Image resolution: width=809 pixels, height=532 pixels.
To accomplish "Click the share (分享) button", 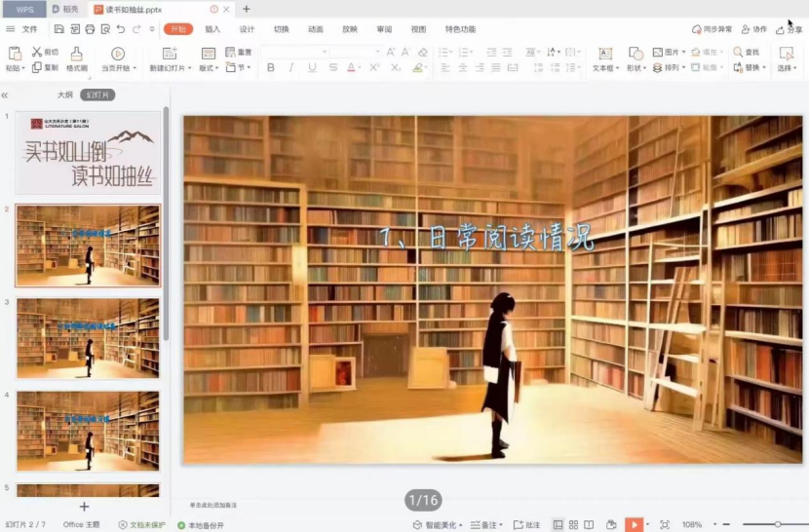I will [x=788, y=29].
